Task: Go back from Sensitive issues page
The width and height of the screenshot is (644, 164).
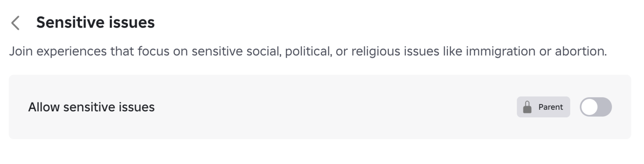Action: (15, 23)
